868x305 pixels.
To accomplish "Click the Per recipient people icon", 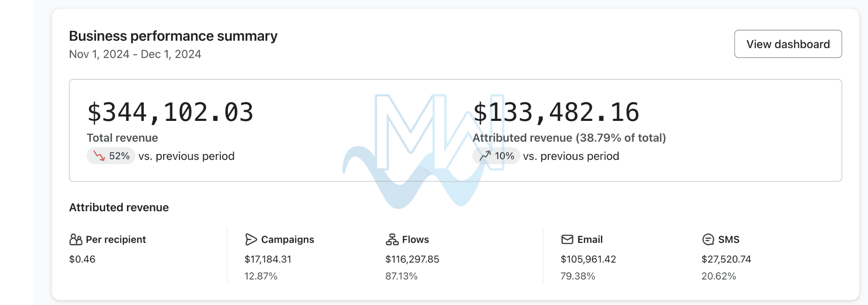I will pos(76,240).
